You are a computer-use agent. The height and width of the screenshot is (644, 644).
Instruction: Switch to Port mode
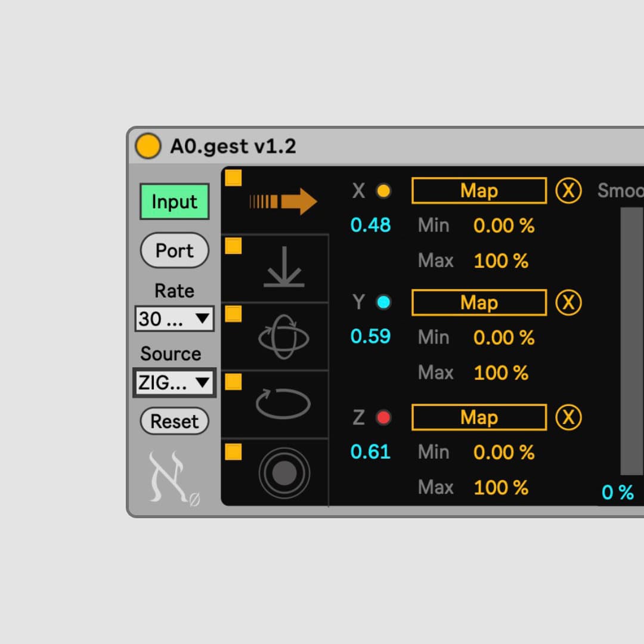click(174, 250)
